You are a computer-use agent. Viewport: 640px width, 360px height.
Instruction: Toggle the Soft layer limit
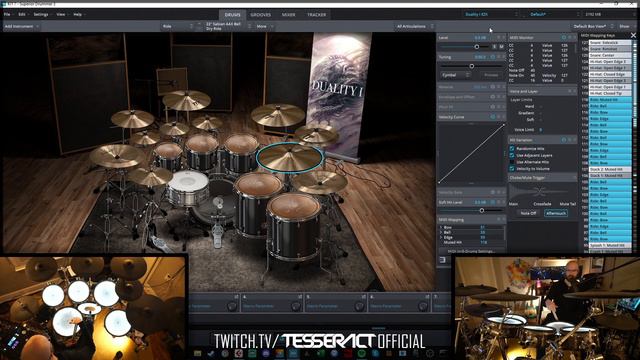(540, 120)
